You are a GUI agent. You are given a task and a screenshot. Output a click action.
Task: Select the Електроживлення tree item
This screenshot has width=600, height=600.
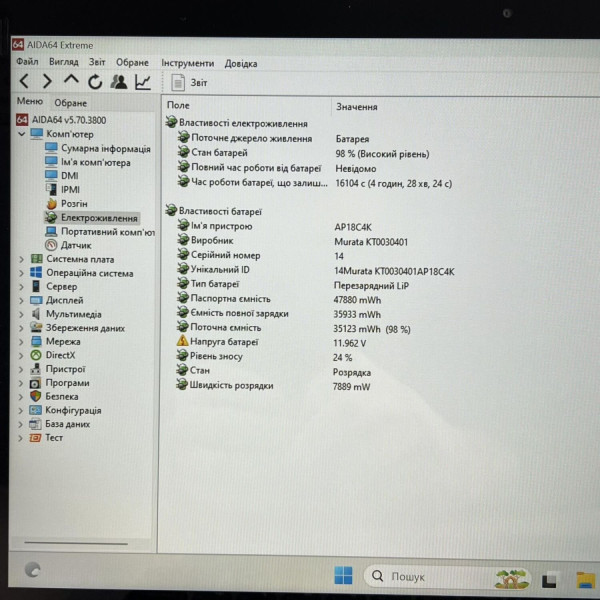coord(92,218)
